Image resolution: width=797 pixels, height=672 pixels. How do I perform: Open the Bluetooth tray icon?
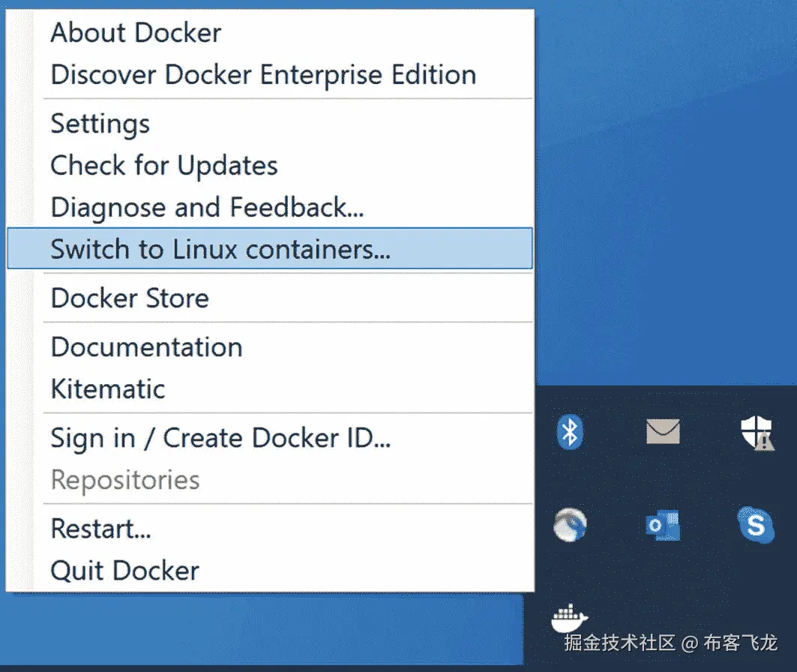(570, 433)
